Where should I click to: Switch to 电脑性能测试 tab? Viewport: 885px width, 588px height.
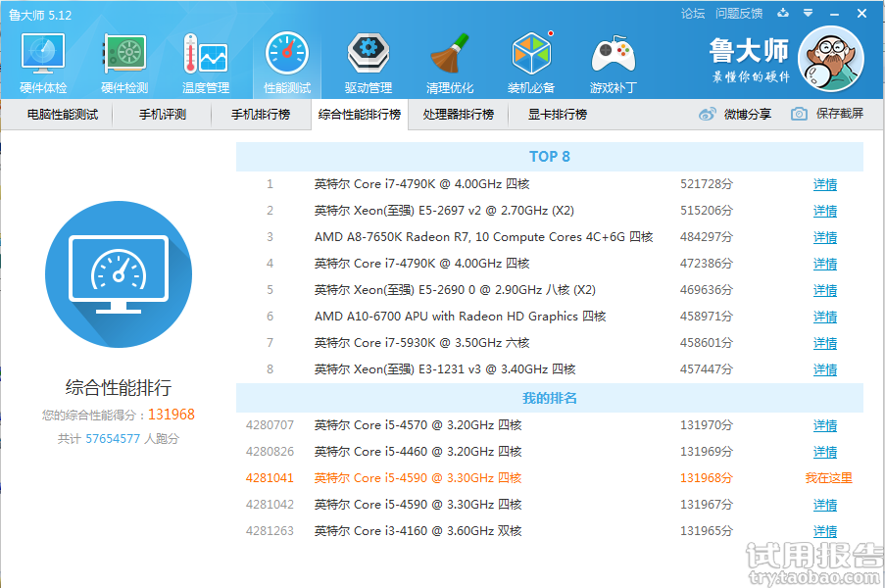click(63, 115)
